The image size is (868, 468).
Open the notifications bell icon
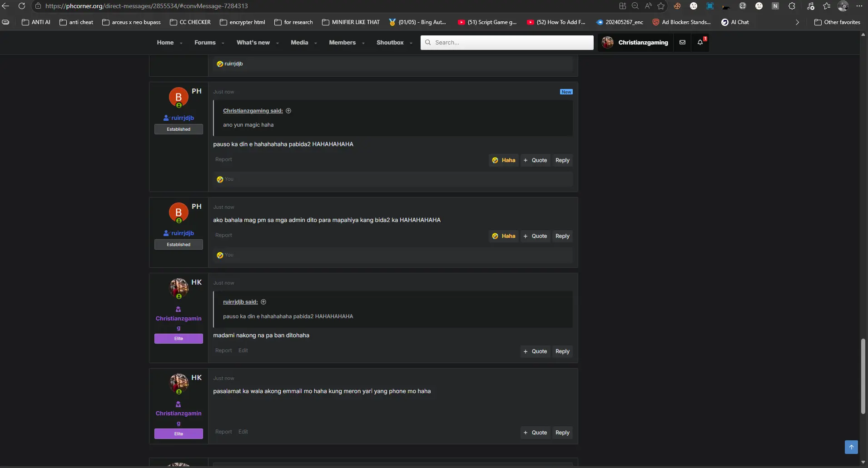tap(700, 42)
